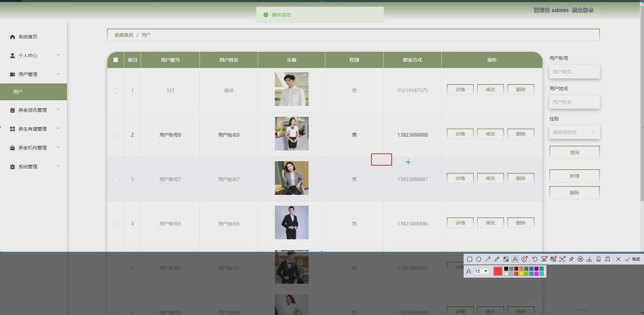Screen dimensions: 644x315
Task: Choose the magenta color swatch
Action: [536, 274]
